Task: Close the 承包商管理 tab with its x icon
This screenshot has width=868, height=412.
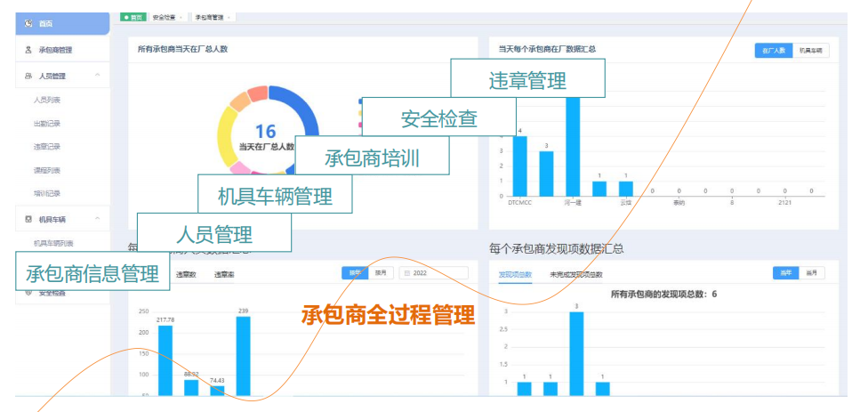Action: point(229,17)
